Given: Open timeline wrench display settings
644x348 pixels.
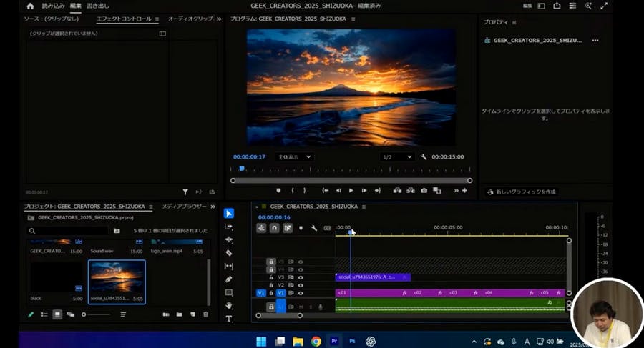Looking at the screenshot, I should tap(313, 228).
